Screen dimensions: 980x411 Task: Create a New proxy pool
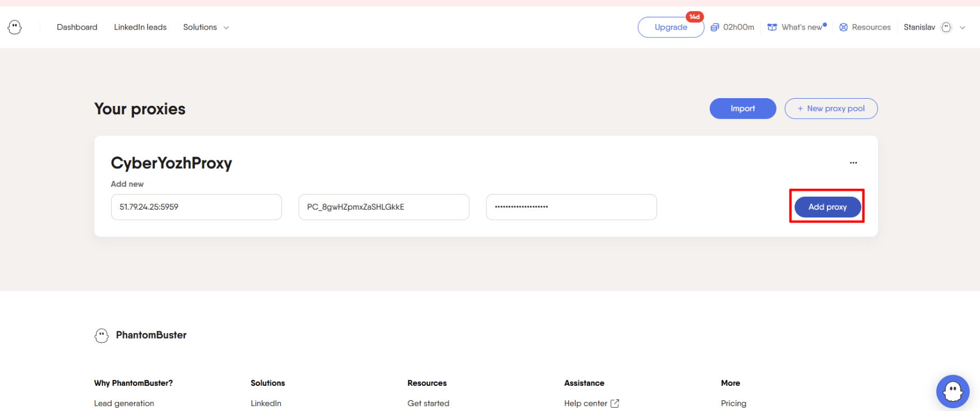[830, 109]
